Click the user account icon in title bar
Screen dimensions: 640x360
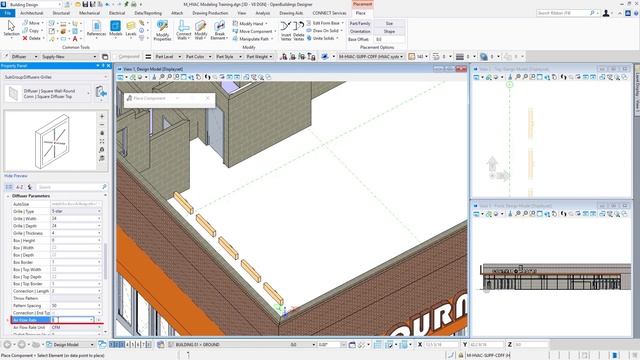(x=606, y=13)
